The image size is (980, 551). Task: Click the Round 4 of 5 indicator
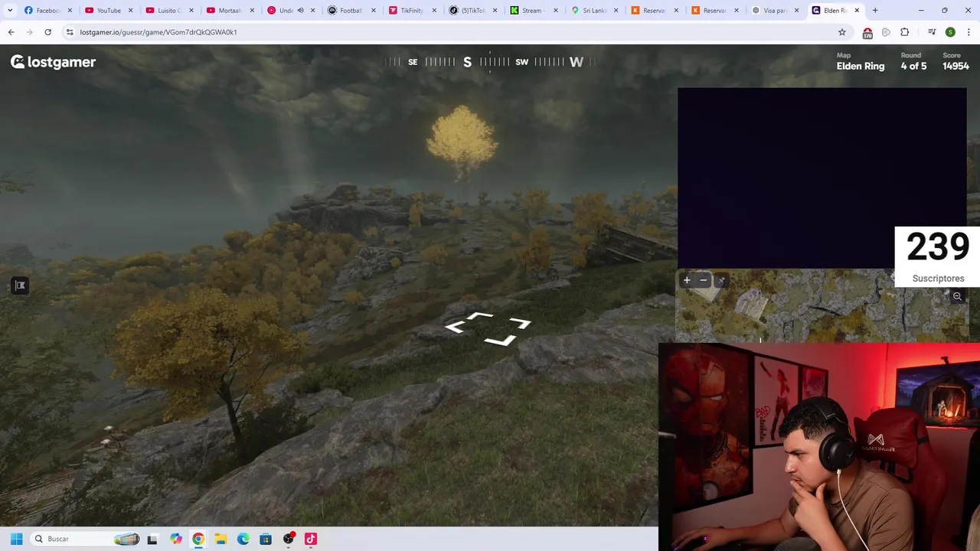click(x=913, y=67)
